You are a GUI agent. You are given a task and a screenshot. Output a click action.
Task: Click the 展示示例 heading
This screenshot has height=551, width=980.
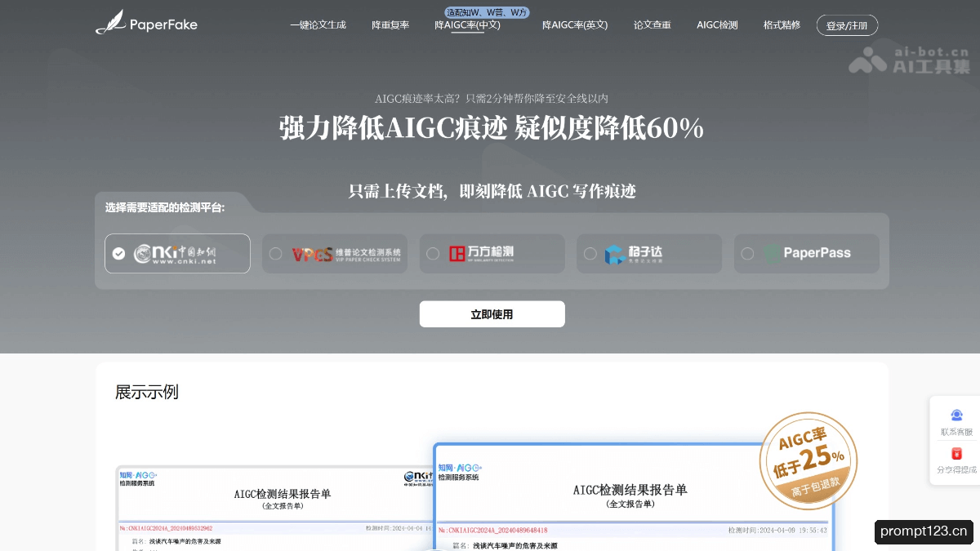point(146,392)
